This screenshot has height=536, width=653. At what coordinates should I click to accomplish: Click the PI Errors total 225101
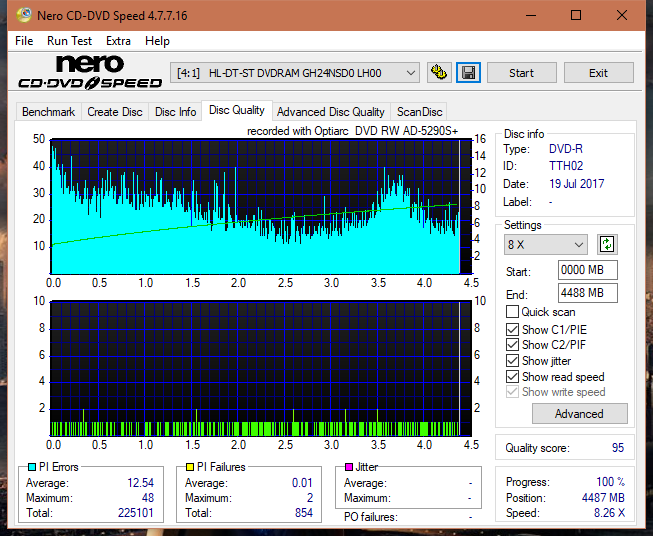[x=136, y=513]
